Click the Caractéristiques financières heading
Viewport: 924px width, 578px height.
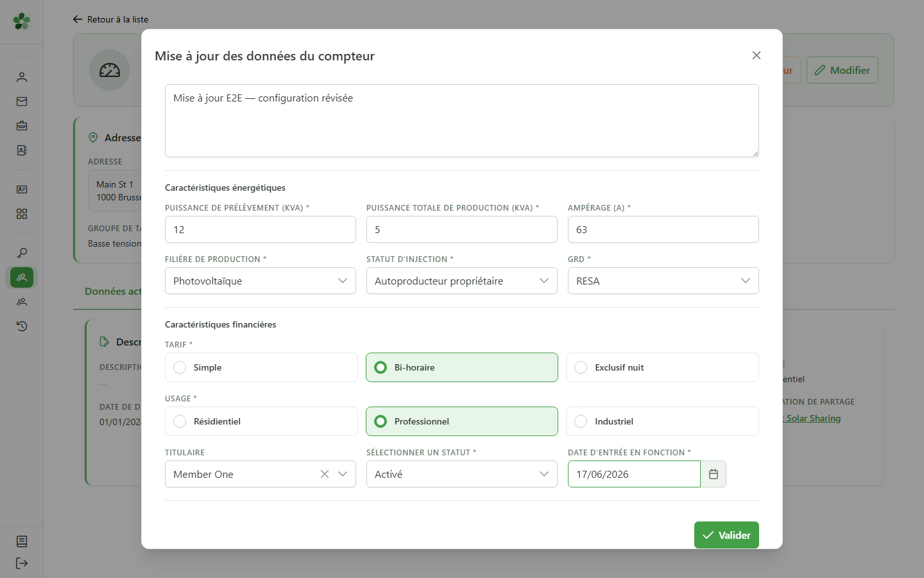coord(221,324)
